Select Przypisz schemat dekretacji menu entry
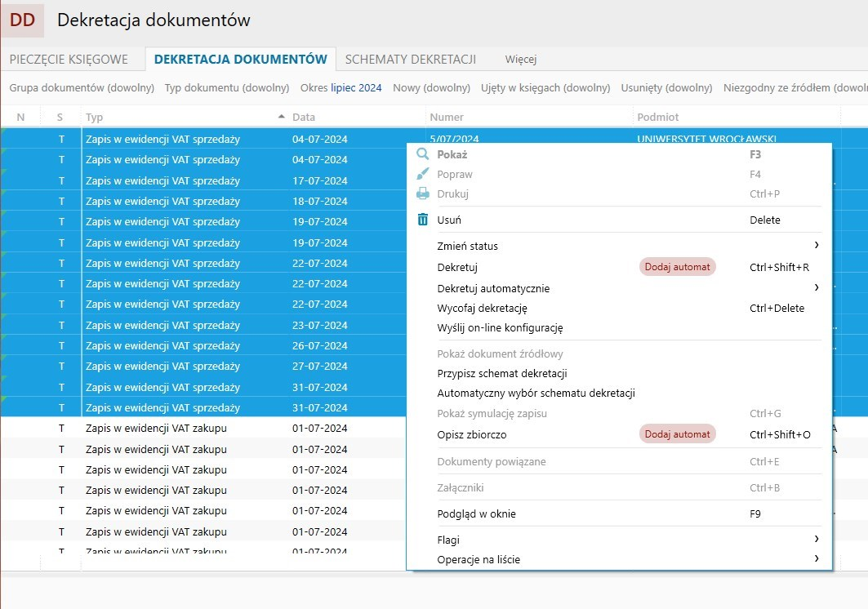 pos(501,374)
